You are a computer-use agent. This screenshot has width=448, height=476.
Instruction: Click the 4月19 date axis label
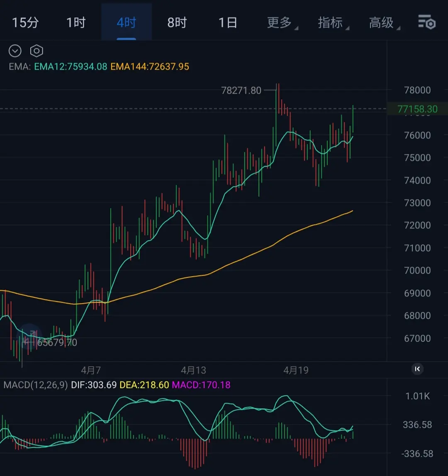click(296, 370)
